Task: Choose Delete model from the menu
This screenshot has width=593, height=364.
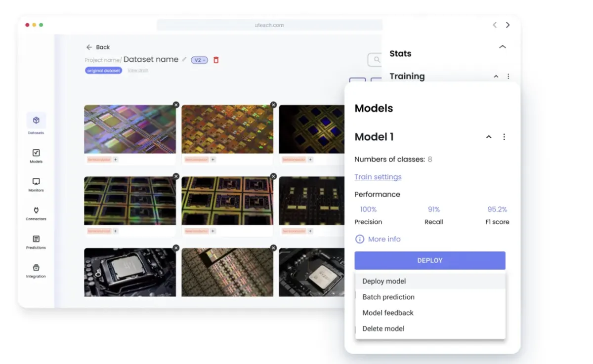Action: pyautogui.click(x=430, y=328)
